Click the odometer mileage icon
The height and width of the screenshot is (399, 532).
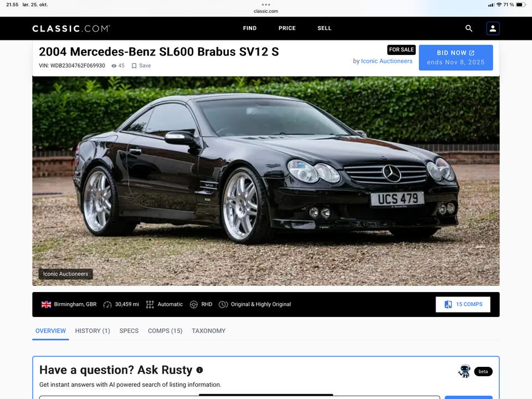point(107,305)
